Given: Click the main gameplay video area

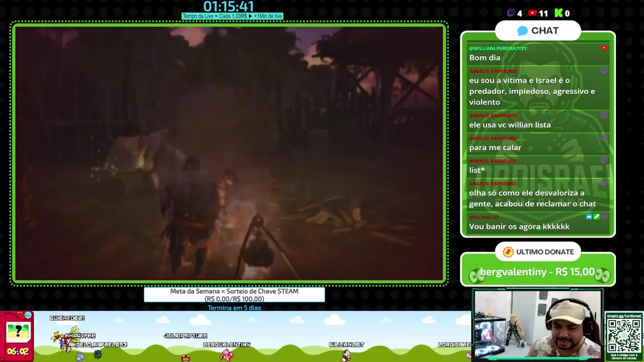Looking at the screenshot, I should [229, 153].
